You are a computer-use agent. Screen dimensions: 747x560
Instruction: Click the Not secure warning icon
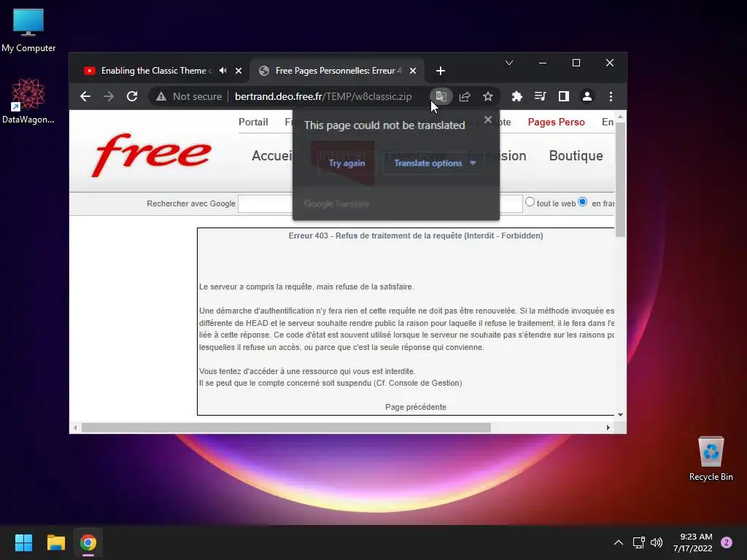pos(161,97)
